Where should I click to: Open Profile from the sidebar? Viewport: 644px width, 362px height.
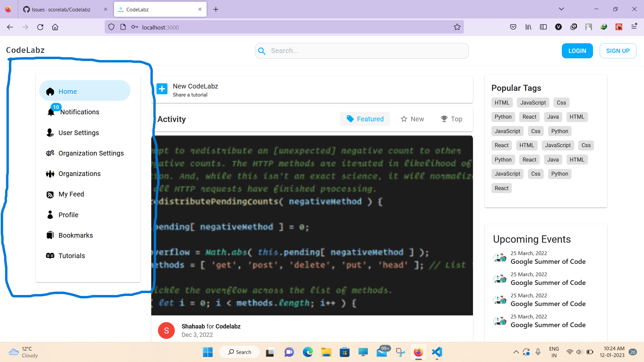[68, 215]
